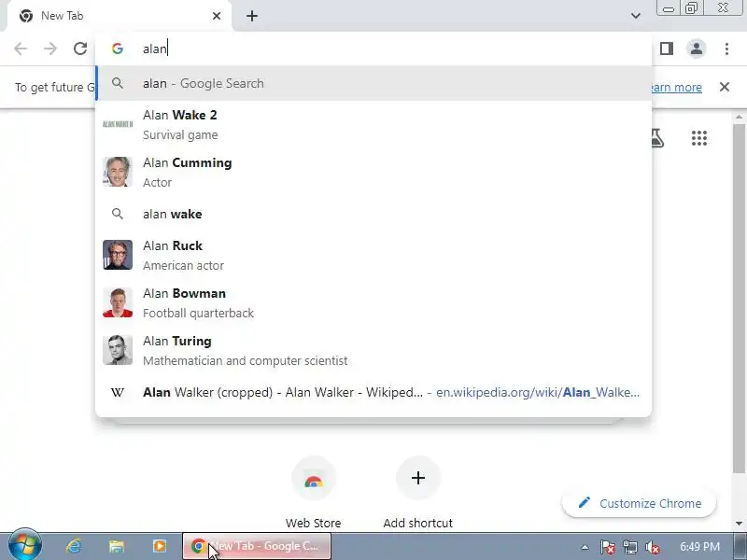Pick the Alan Cumming actor suggestion
747x560 pixels.
(373, 172)
